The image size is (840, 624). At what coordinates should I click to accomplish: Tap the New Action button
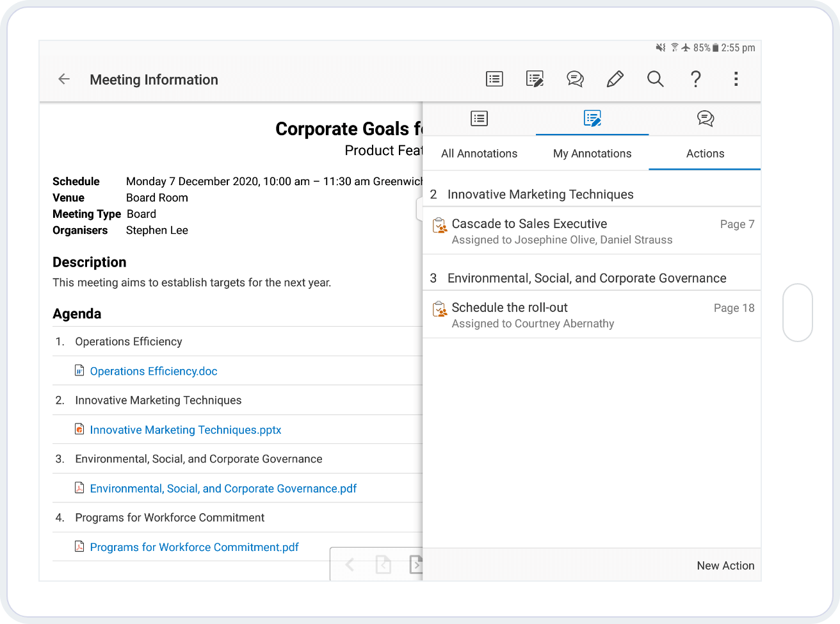[725, 566]
